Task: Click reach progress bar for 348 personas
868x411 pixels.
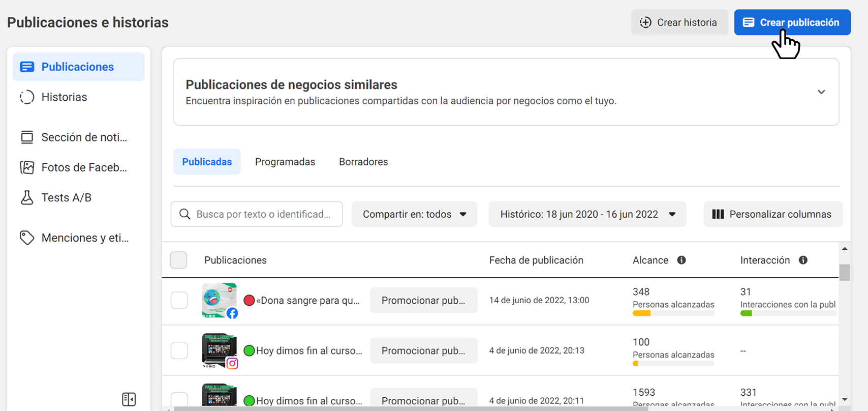Action: [x=673, y=313]
